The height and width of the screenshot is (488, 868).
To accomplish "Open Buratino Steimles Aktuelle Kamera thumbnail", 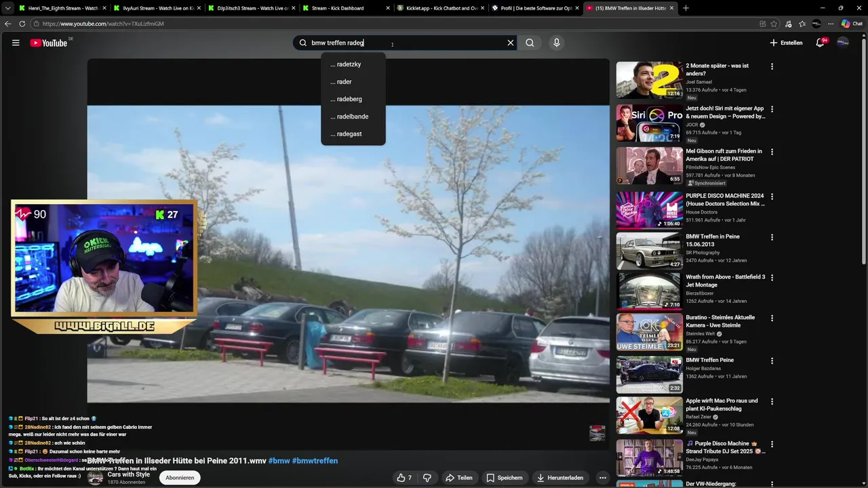I will (649, 332).
